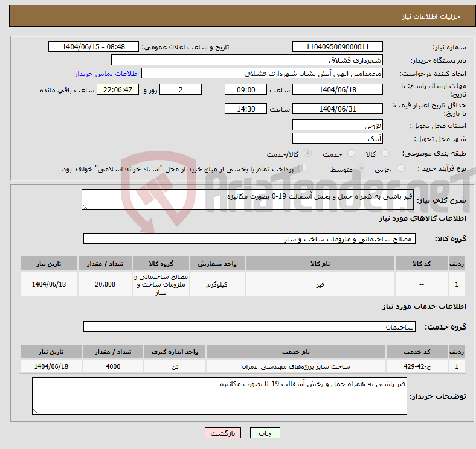
Task: Click response deadline date 1404/06/18 field
Action: pos(337,89)
